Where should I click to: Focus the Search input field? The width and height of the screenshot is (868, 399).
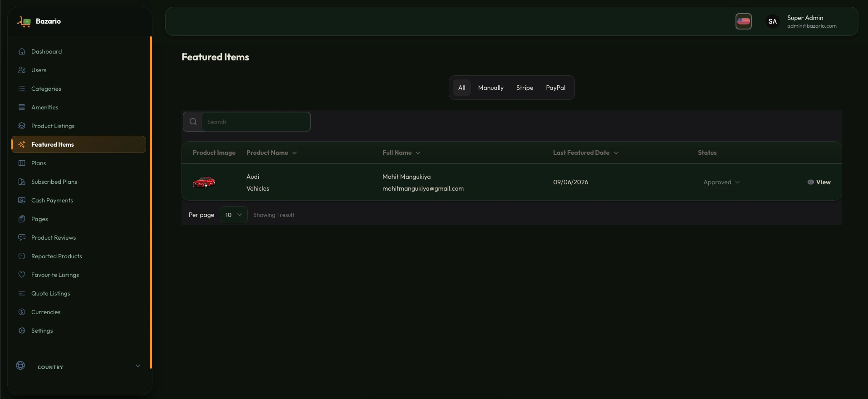[x=256, y=122]
